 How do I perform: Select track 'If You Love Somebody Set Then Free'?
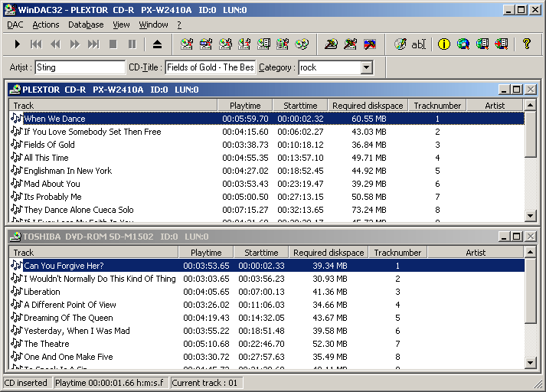(x=266, y=132)
